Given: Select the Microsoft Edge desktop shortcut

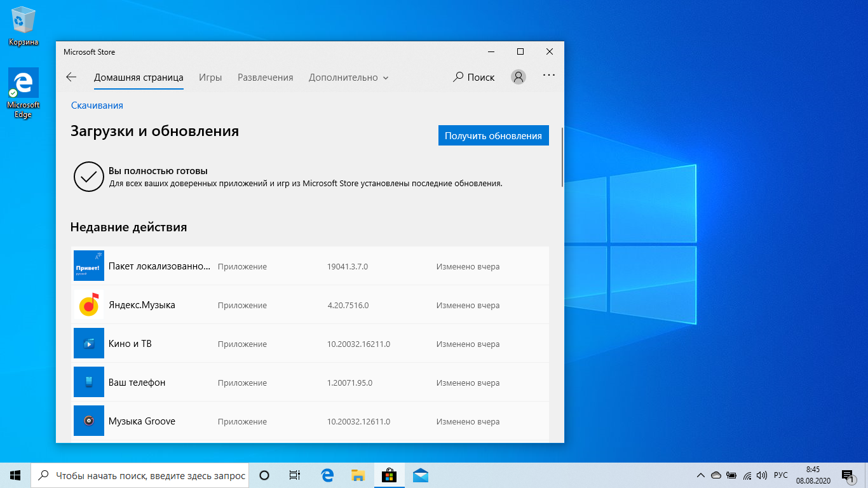Looking at the screenshot, I should [24, 93].
